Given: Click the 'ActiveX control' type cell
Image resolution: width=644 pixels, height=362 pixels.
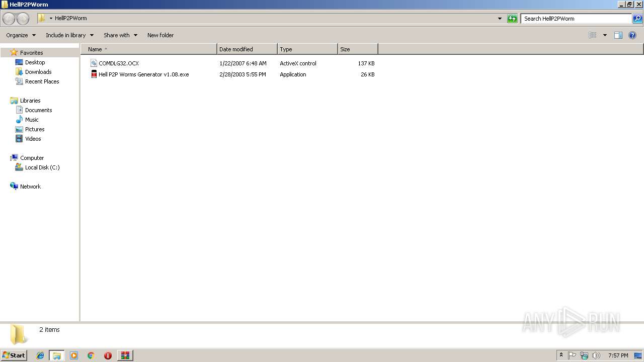Looking at the screenshot, I should pyautogui.click(x=298, y=63).
